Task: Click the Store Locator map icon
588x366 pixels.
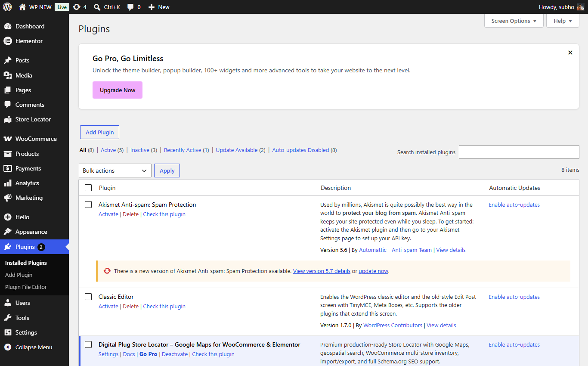Action: 7,119
